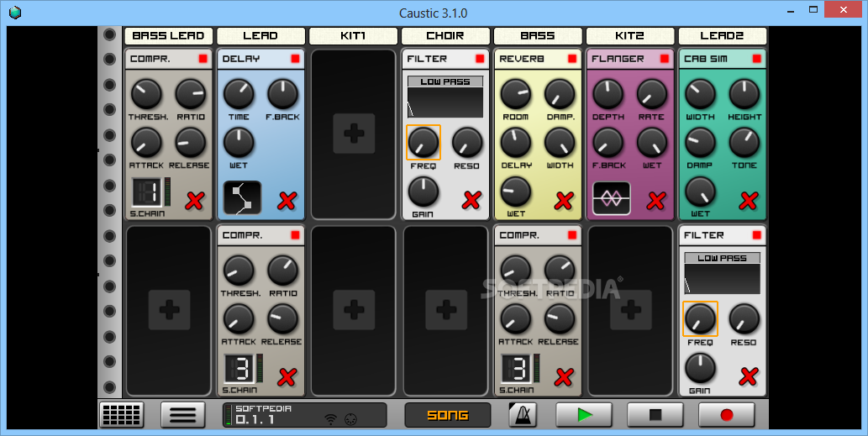868x436 pixels.
Task: Add an effect to KIT2 bottom slot
Action: pyautogui.click(x=630, y=310)
